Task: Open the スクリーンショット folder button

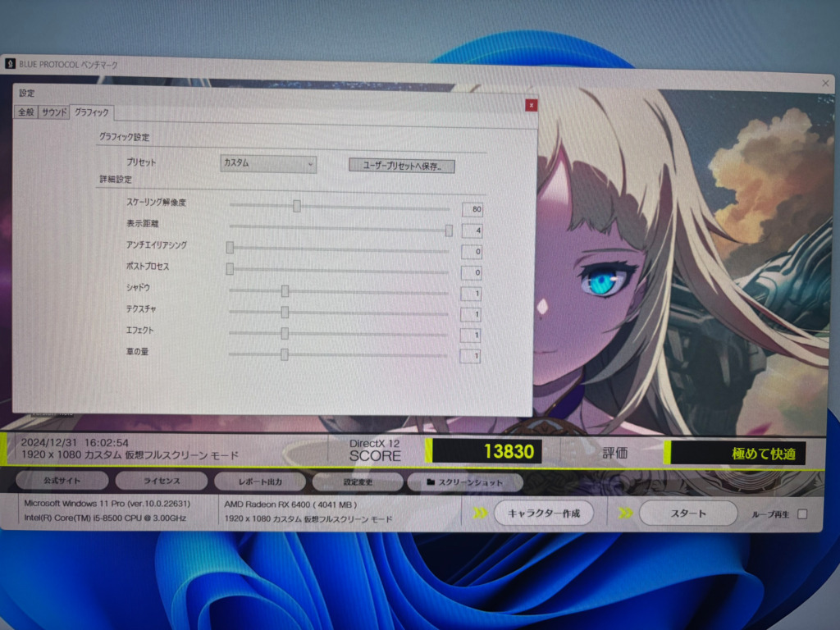Action: [465, 482]
